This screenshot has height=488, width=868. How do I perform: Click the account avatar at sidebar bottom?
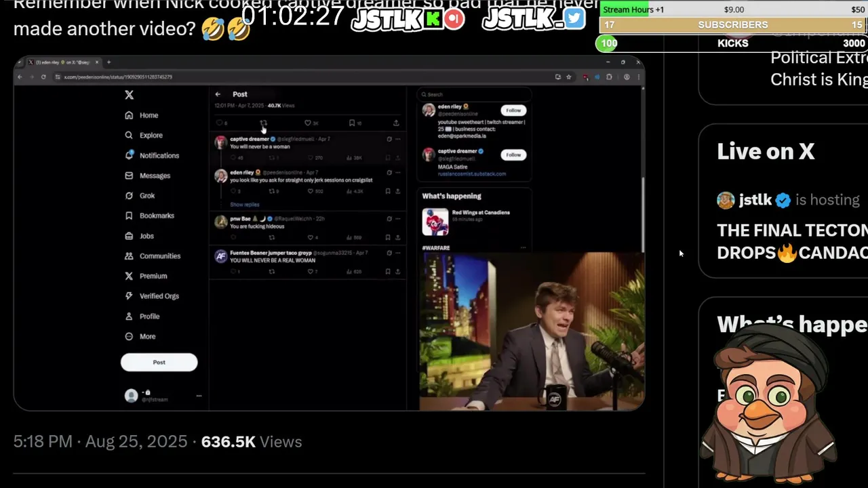click(132, 396)
